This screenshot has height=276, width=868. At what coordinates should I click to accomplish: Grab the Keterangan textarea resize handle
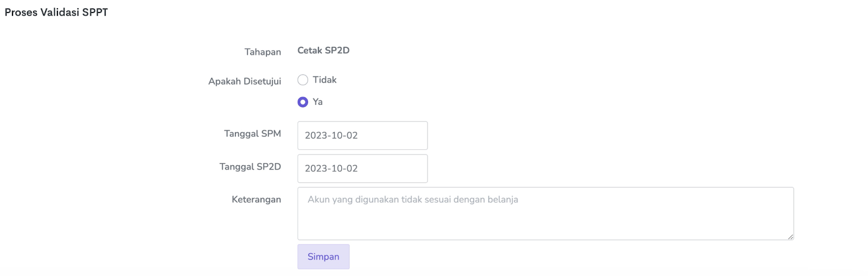point(790,236)
